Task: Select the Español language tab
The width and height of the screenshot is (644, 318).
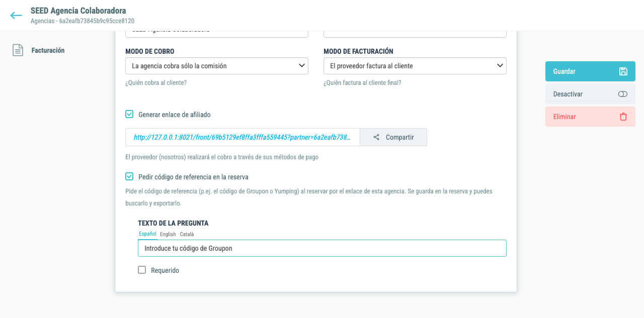Action: [148, 234]
